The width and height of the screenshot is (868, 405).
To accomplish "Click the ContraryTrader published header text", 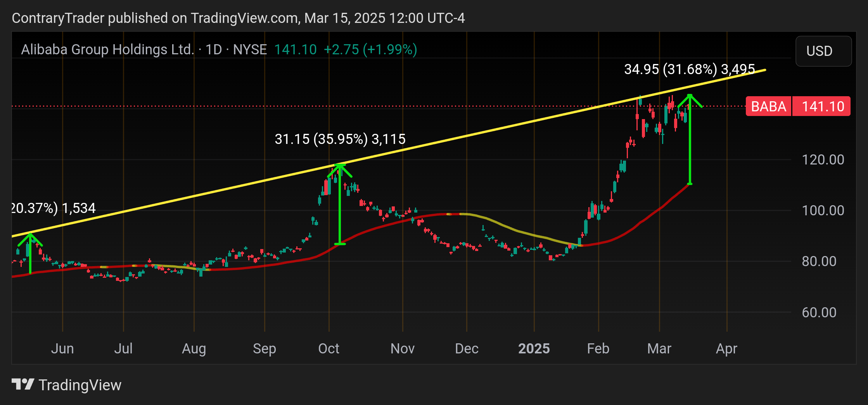I will pos(238,18).
